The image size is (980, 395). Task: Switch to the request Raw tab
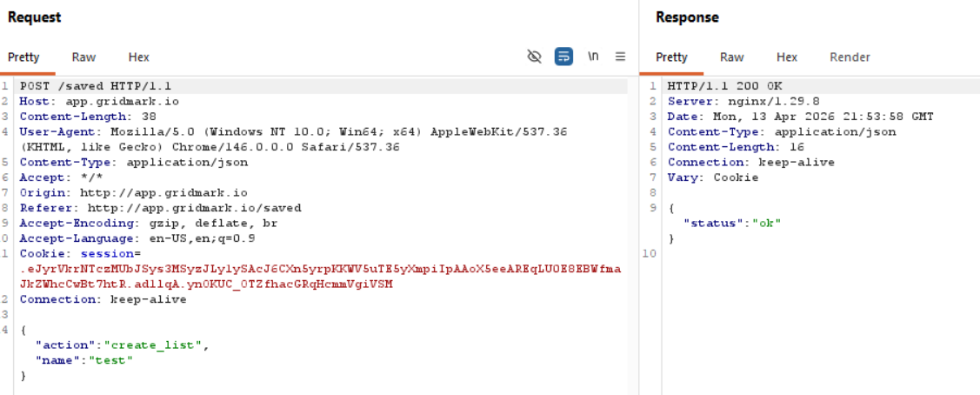[83, 57]
